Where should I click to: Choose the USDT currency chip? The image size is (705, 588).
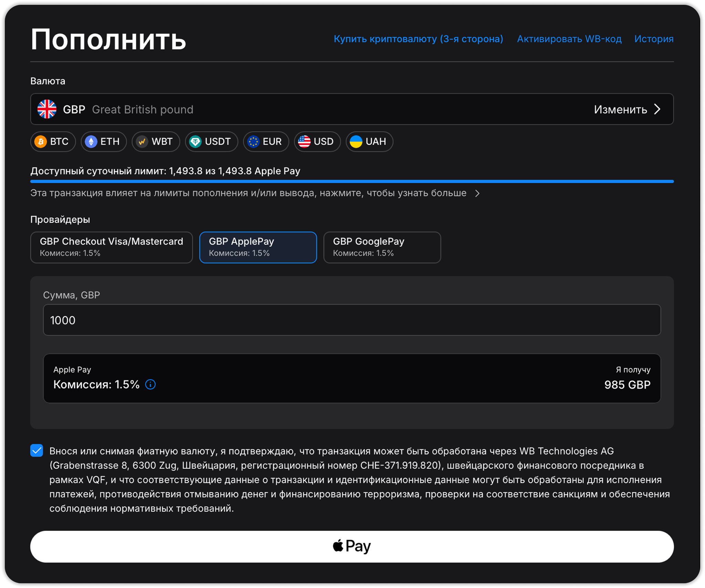[x=211, y=141]
